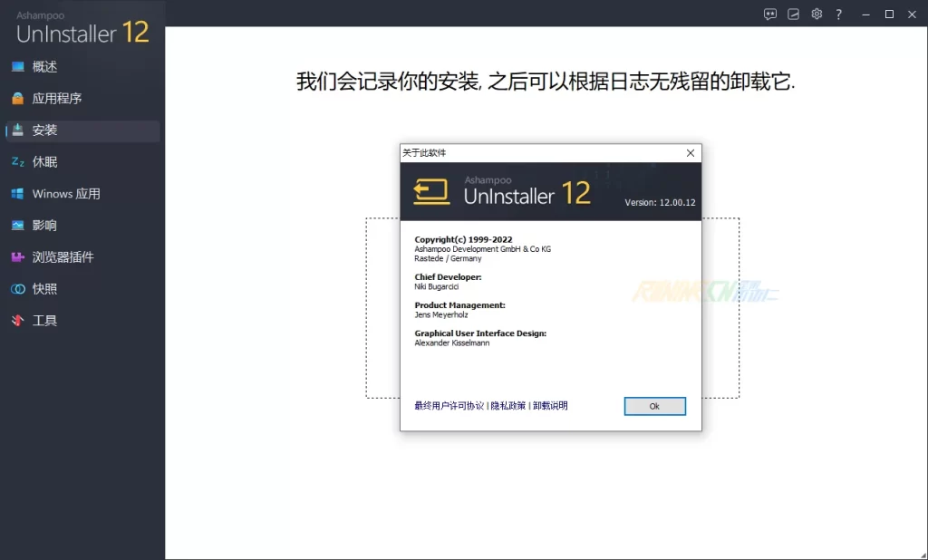928x560 pixels.
Task: Open the 概述 overview section
Action: pyautogui.click(x=44, y=67)
